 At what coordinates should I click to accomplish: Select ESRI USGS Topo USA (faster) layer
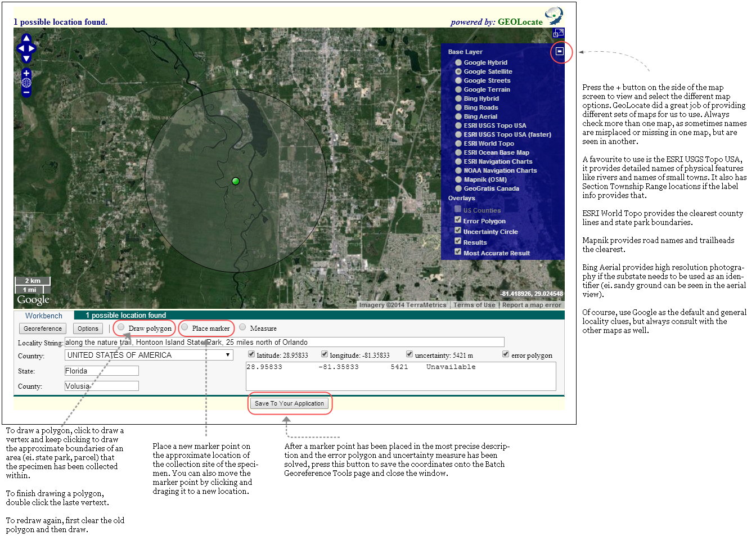pos(458,134)
